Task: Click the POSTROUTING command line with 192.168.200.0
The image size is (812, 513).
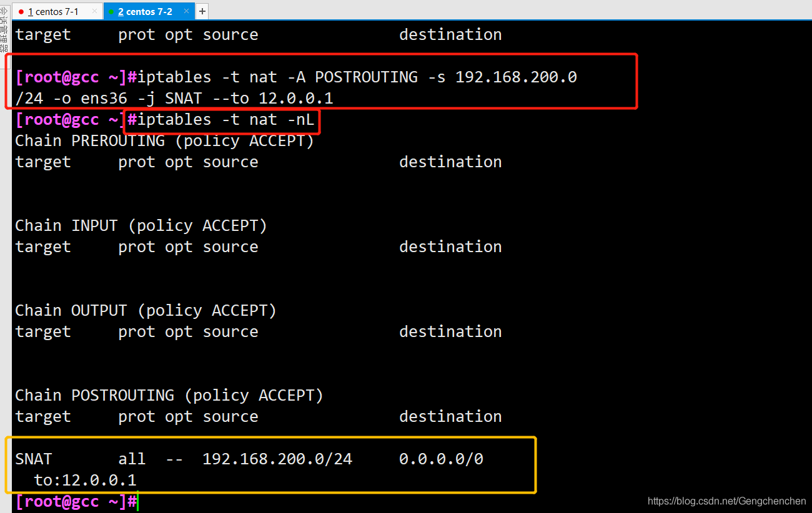Action: [x=296, y=77]
